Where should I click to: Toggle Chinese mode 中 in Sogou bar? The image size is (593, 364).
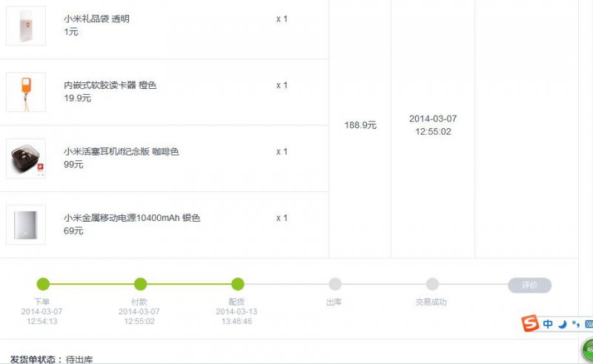click(548, 324)
